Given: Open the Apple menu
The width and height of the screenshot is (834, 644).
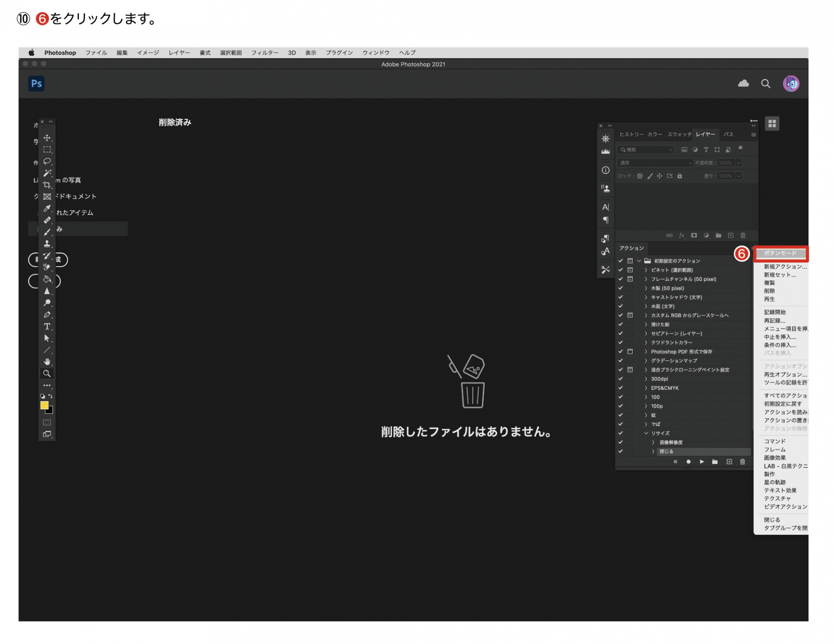Looking at the screenshot, I should (32, 53).
